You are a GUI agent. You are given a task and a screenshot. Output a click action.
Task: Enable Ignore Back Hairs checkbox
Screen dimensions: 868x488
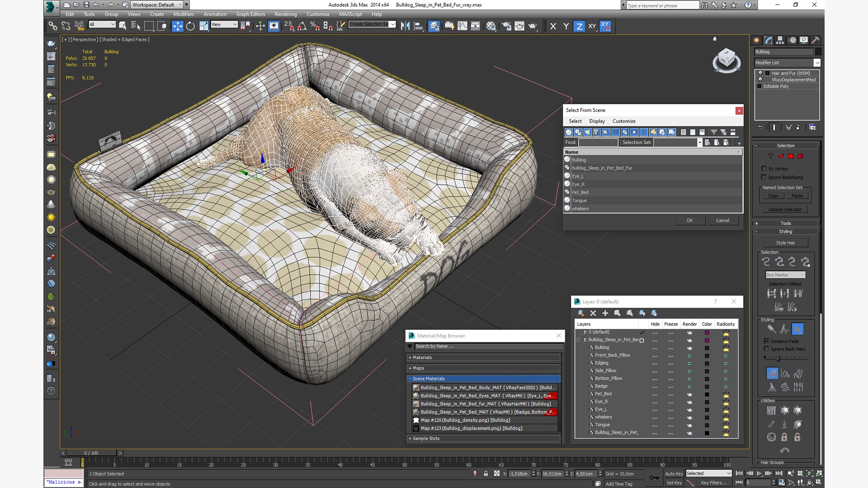click(766, 349)
